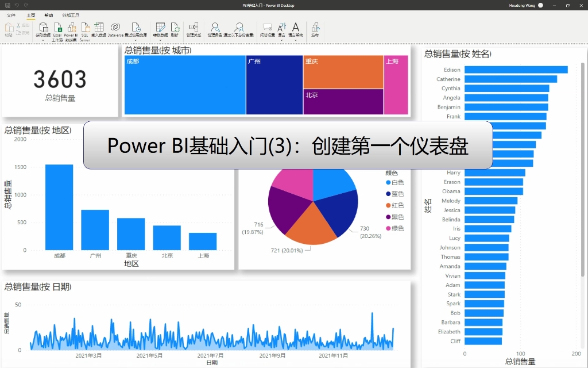Click the Get Data ribbon icon
The height and width of the screenshot is (368, 588).
tap(44, 28)
